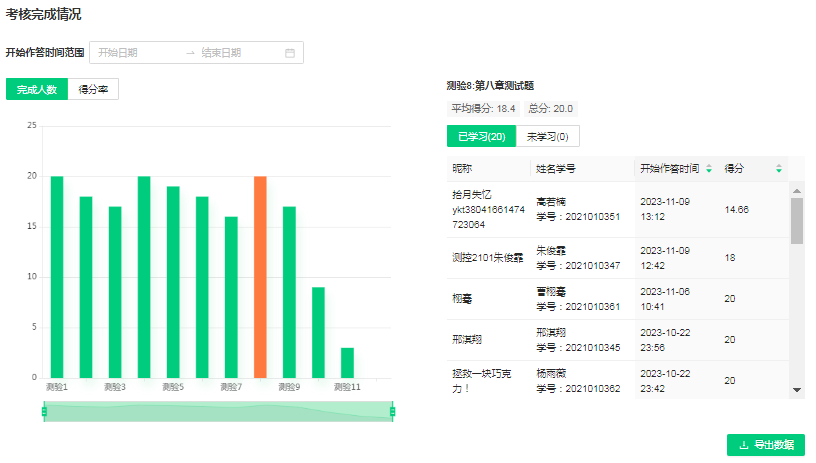Select the 邢淇翔 student row

coord(617,339)
